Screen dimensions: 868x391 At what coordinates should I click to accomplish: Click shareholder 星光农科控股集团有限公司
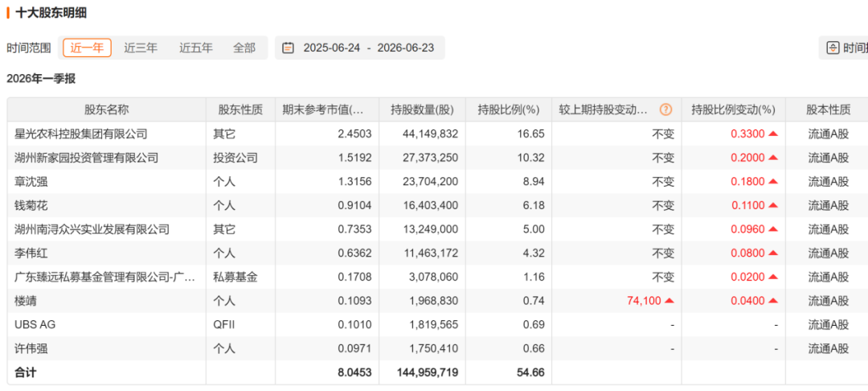pos(81,134)
